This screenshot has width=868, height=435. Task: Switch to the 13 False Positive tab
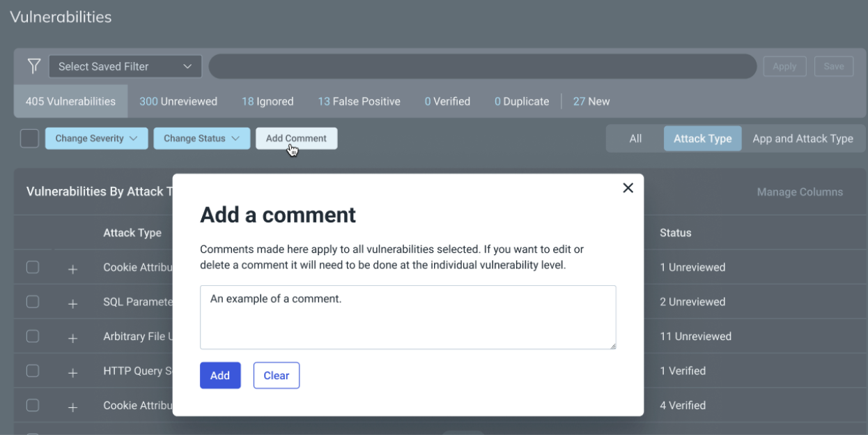coord(359,101)
